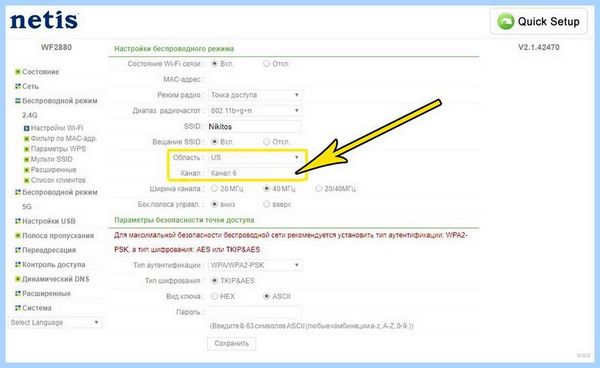The image size is (600, 368).
Task: Click the V2.1.42470 firmware version text
Action: [539, 47]
